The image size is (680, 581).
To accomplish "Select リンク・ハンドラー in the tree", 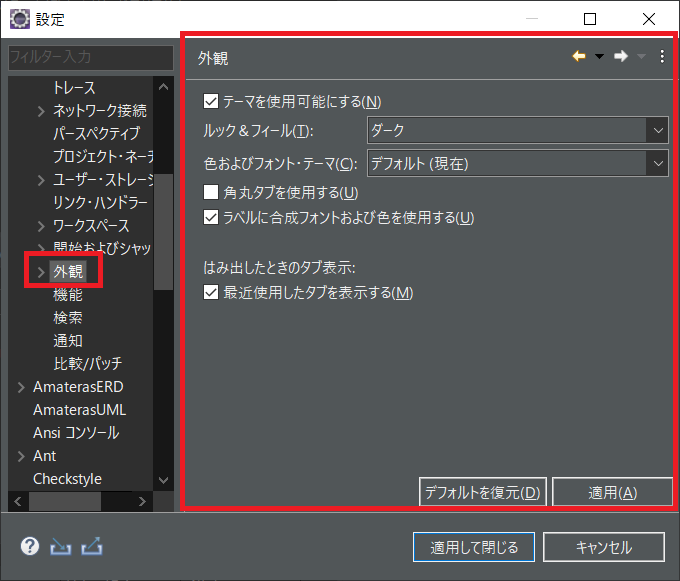I will (100, 202).
